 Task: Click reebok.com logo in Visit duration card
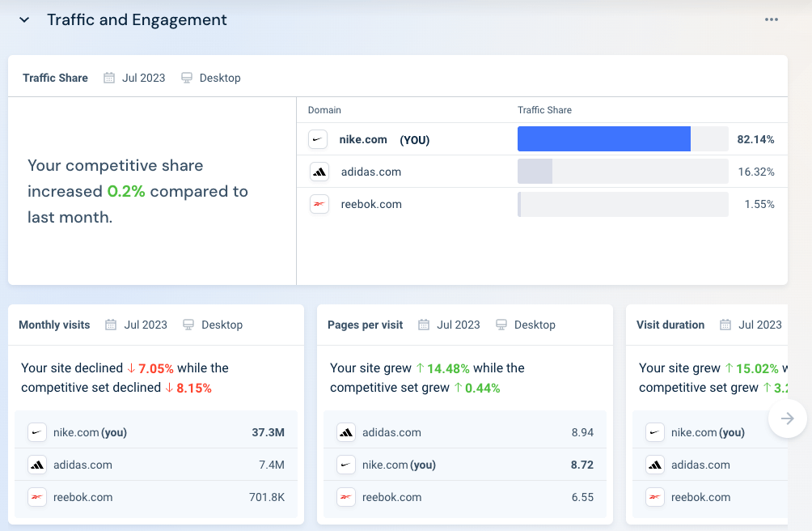pyautogui.click(x=655, y=497)
